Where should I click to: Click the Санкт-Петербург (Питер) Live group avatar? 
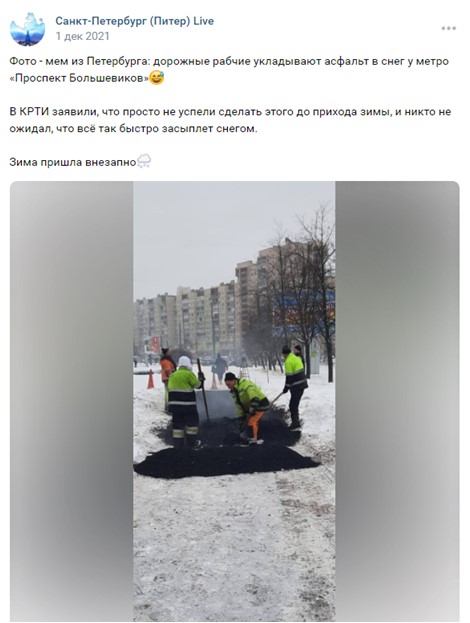pos(27,29)
